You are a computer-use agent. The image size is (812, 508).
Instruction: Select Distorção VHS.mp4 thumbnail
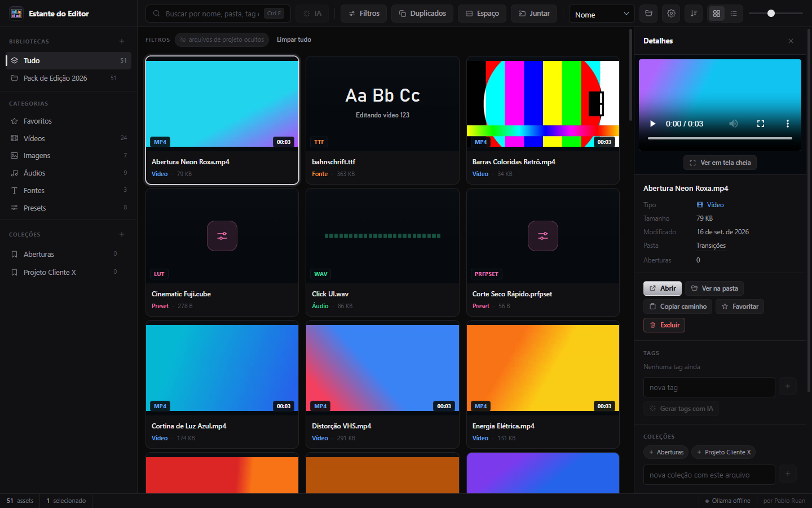click(382, 368)
